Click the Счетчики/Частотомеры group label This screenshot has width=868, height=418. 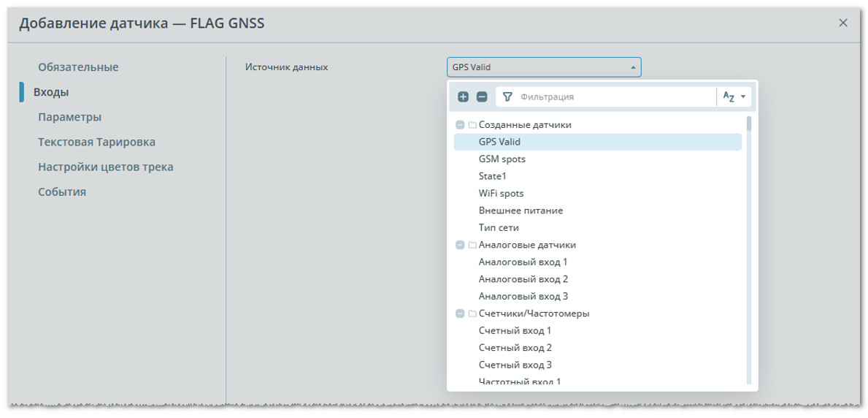tap(534, 313)
